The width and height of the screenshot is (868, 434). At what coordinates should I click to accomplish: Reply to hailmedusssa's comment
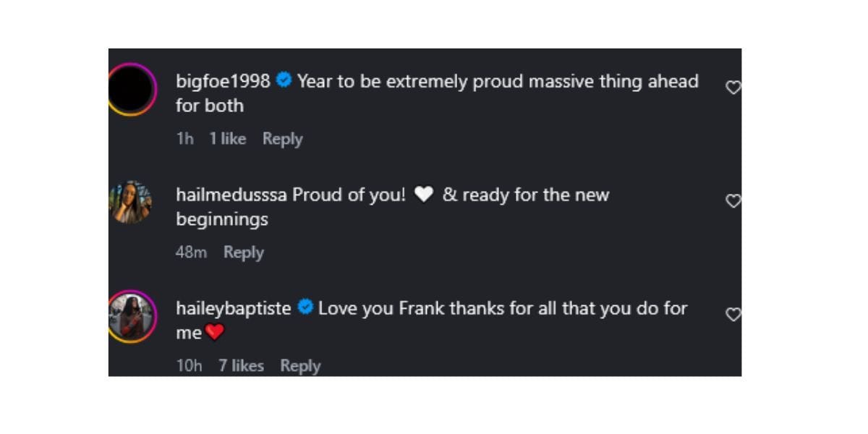tap(244, 252)
